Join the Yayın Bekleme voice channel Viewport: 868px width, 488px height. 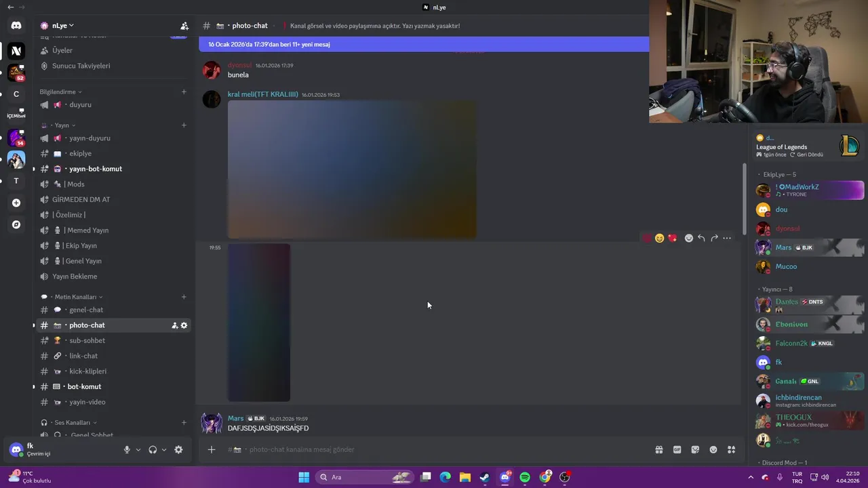click(x=113, y=277)
